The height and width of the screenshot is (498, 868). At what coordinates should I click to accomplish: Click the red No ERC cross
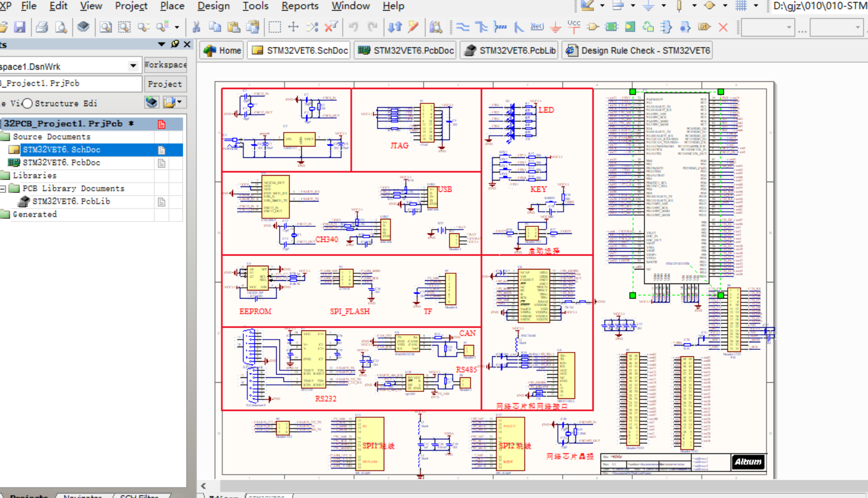(723, 27)
